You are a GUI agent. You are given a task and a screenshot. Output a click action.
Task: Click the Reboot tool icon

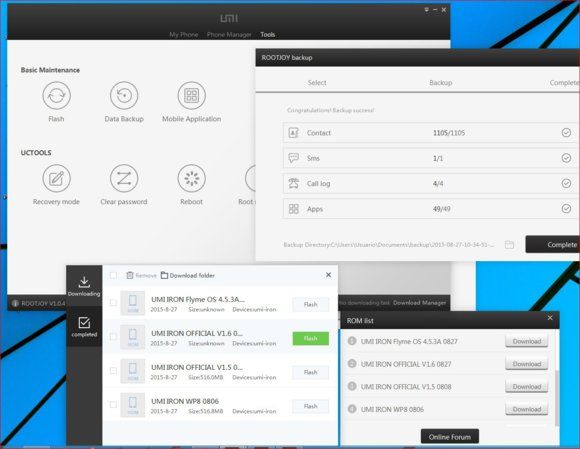click(192, 178)
